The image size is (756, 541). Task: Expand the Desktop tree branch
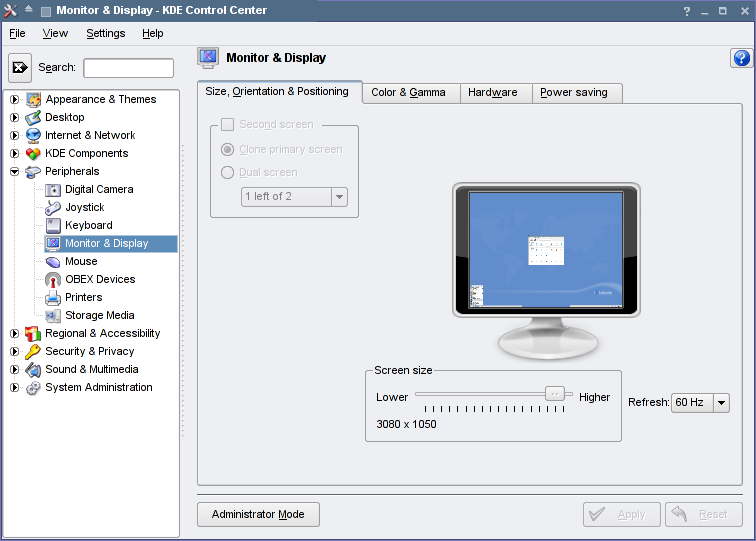(14, 117)
